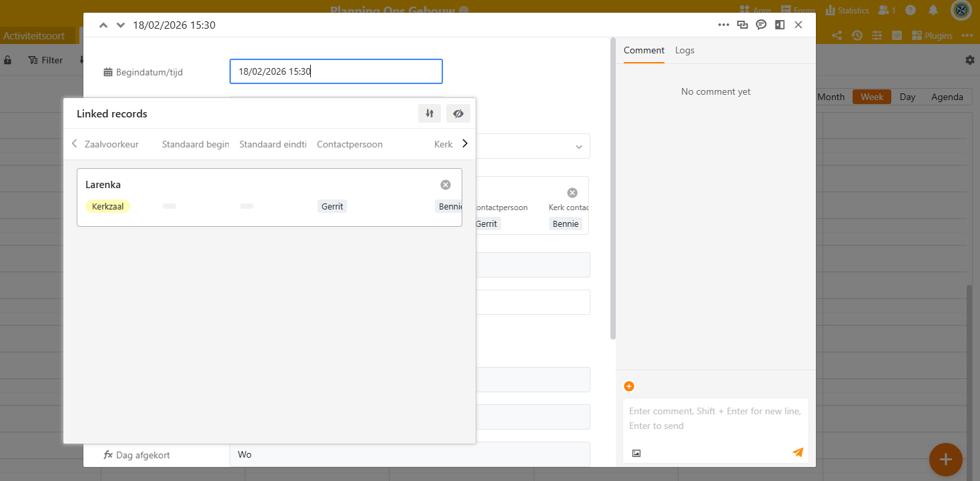Open the Agenda calendar view
The height and width of the screenshot is (481, 980).
[x=947, y=97]
